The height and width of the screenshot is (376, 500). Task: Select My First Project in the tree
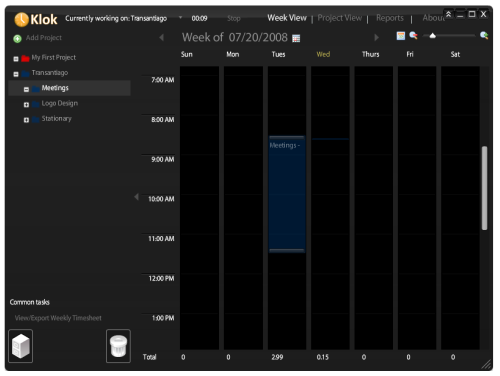[54, 57]
